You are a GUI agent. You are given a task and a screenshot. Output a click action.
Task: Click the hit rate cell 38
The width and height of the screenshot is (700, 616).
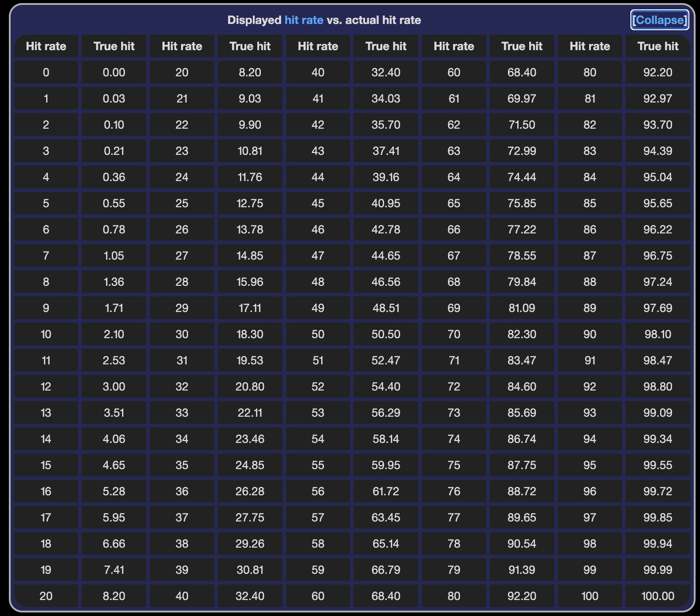(182, 544)
